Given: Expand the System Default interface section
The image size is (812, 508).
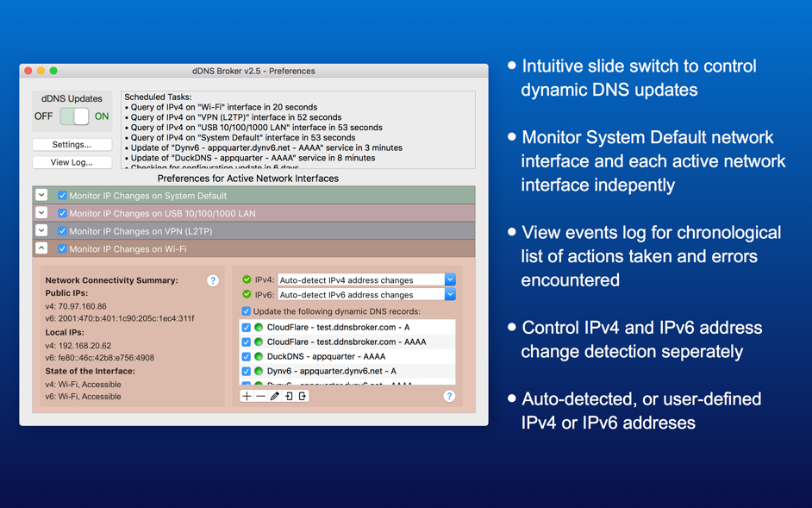Looking at the screenshot, I should [x=41, y=195].
